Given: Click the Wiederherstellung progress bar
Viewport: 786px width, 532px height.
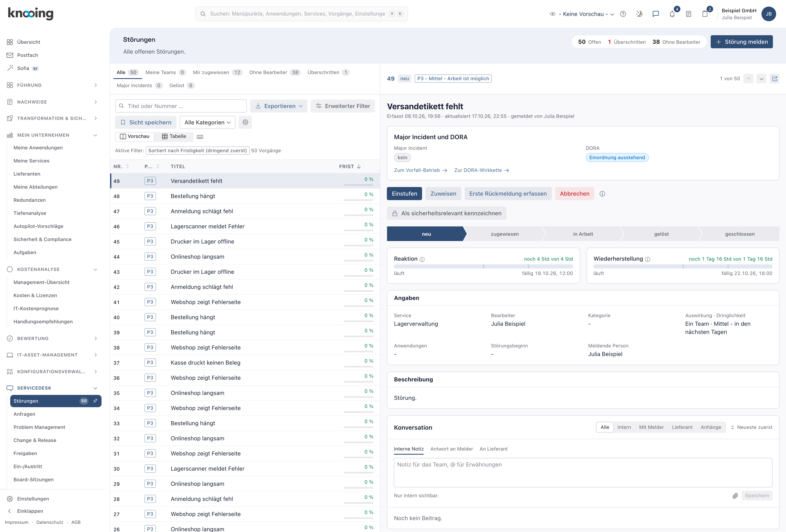Looking at the screenshot, I should click(x=683, y=266).
